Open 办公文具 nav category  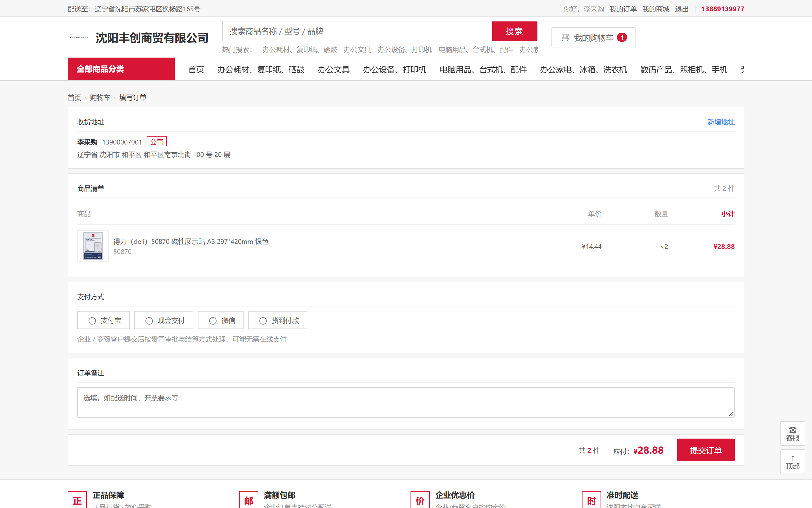[x=334, y=69]
